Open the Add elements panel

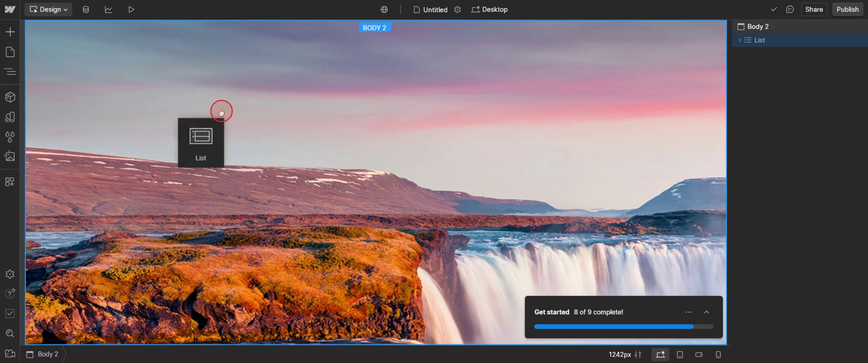10,32
